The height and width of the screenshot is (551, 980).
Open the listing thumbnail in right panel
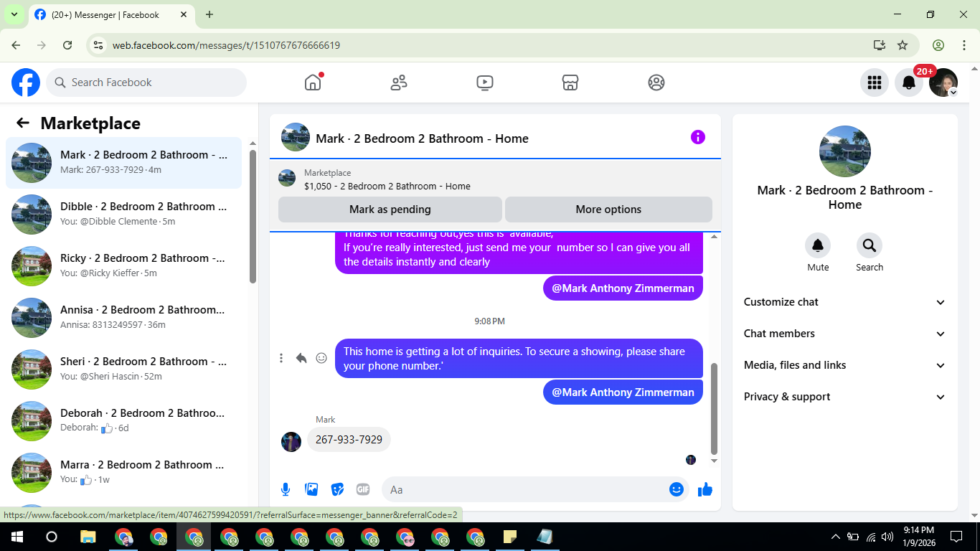pyautogui.click(x=845, y=151)
